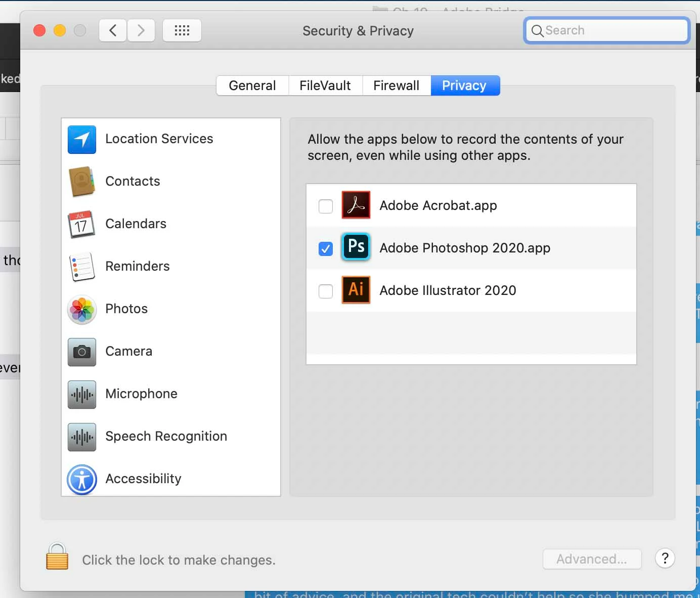Go forward with the right chevron button

(141, 30)
